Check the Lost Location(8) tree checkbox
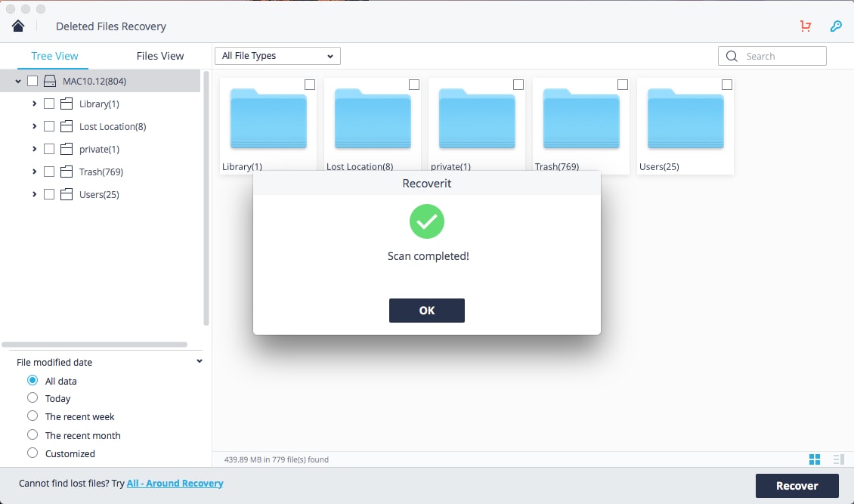Viewport: 854px width, 504px height. point(49,126)
